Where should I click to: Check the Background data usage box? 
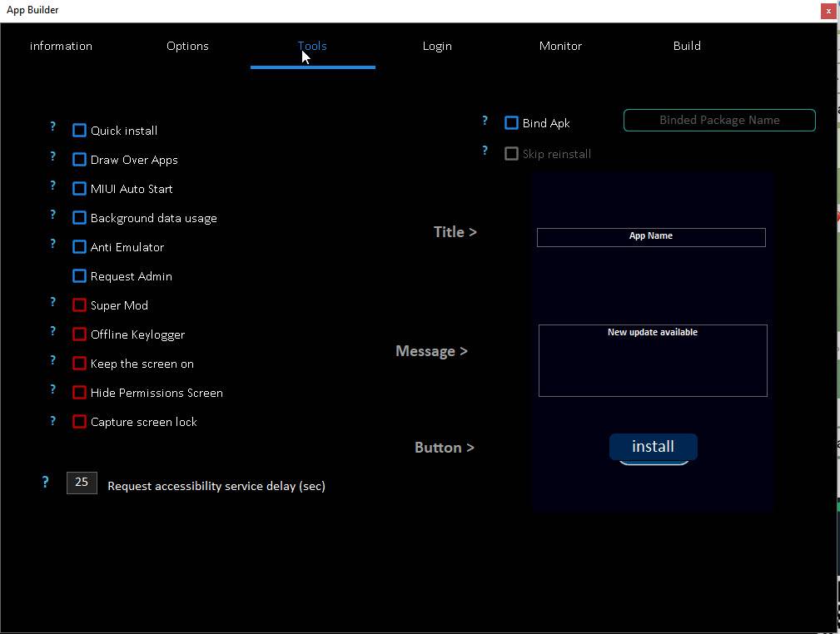click(x=79, y=217)
